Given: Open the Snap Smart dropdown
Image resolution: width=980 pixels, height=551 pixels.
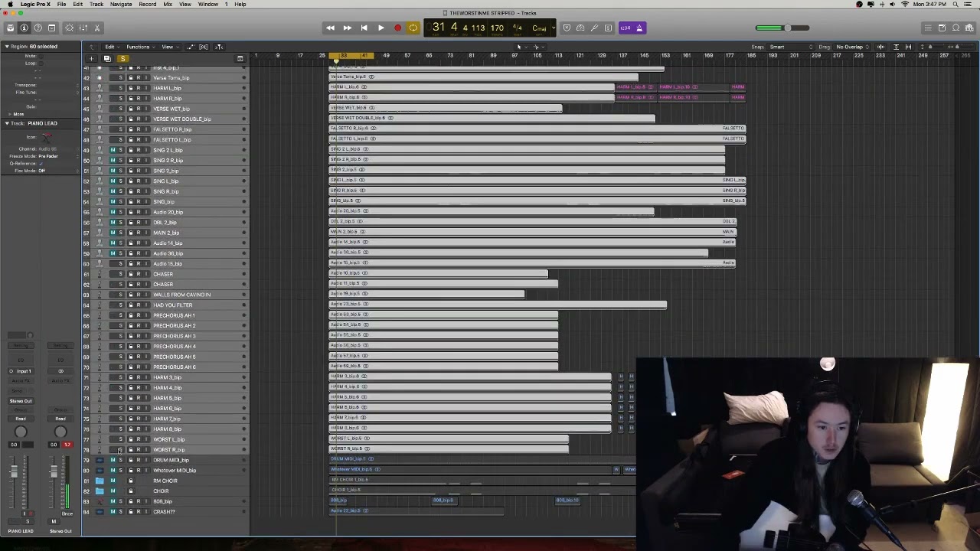Looking at the screenshot, I should click(x=792, y=47).
